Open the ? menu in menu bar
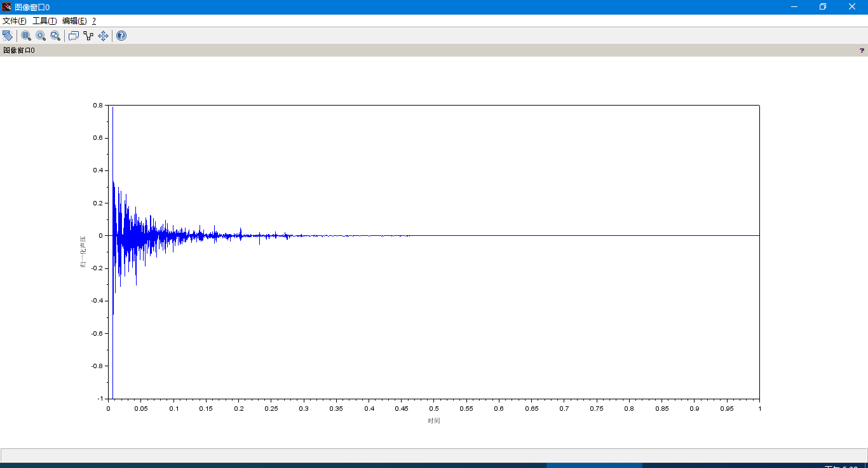868x468 pixels. 94,21
